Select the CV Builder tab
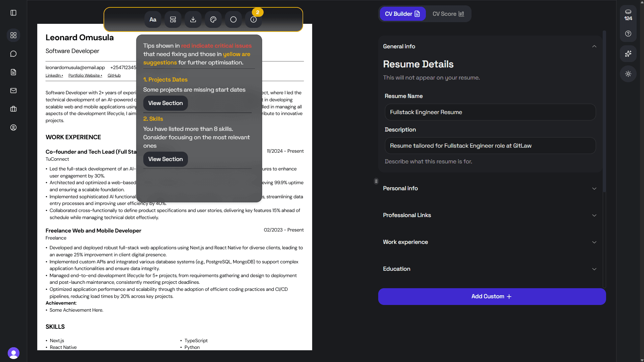Screen dimensions: 644x362 (402, 14)
